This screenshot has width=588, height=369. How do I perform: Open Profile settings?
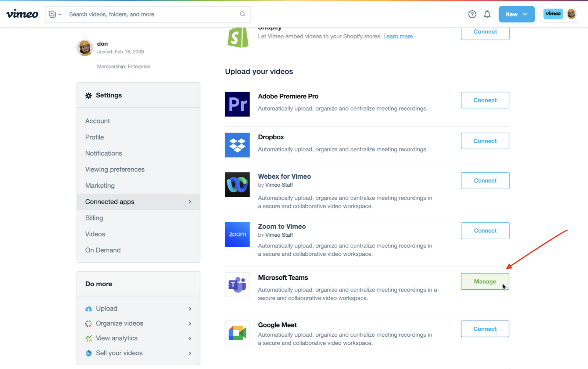tap(94, 137)
